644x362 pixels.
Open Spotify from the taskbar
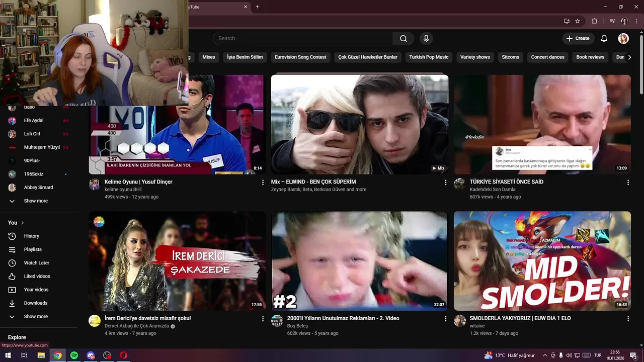(x=74, y=355)
